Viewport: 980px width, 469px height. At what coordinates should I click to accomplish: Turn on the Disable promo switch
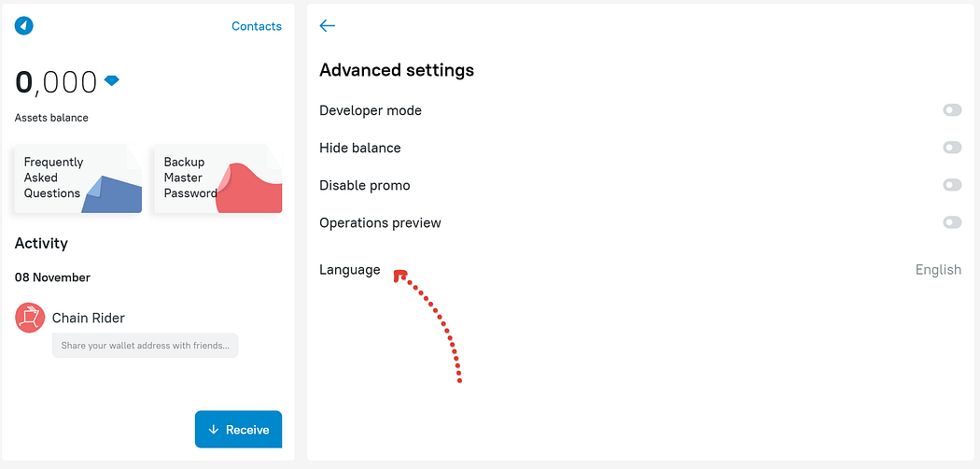[952, 185]
